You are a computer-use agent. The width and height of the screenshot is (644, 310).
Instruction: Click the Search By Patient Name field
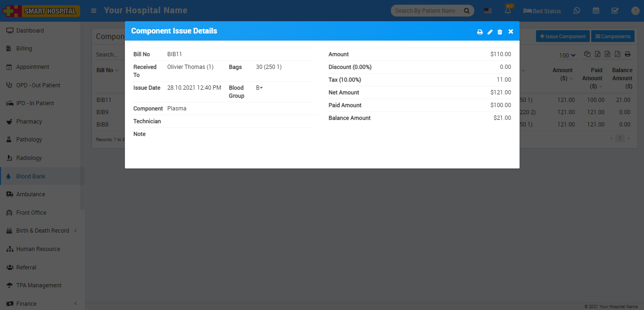coord(425,10)
